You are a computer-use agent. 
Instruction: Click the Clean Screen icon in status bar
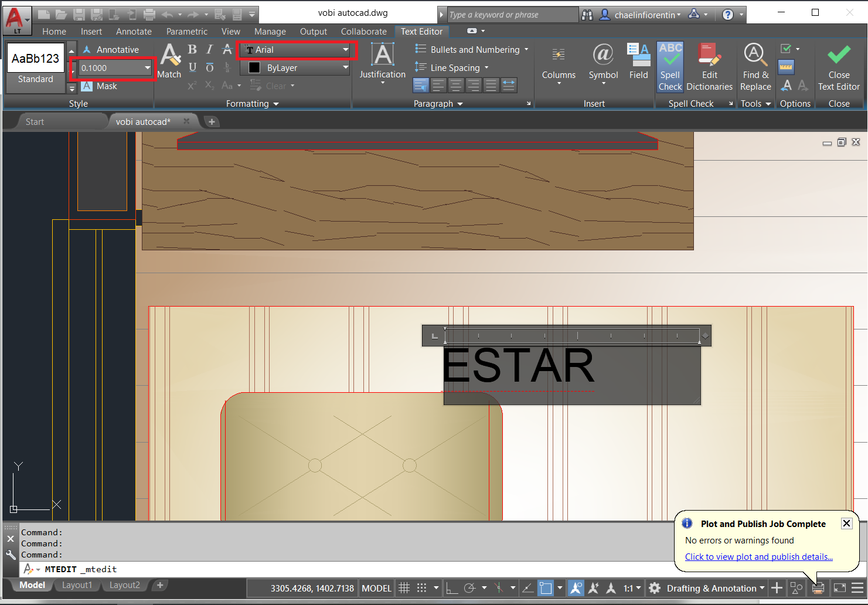(839, 588)
